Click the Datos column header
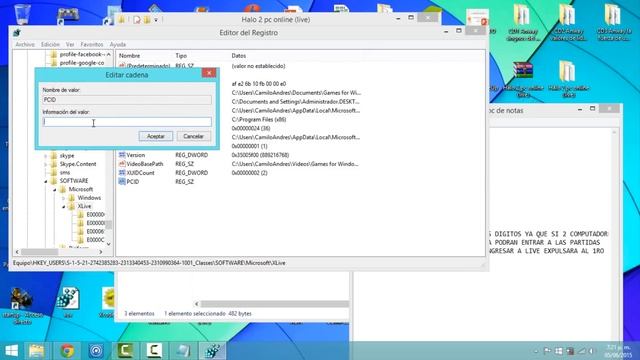Viewport: 640px width, 360px height. click(x=239, y=56)
